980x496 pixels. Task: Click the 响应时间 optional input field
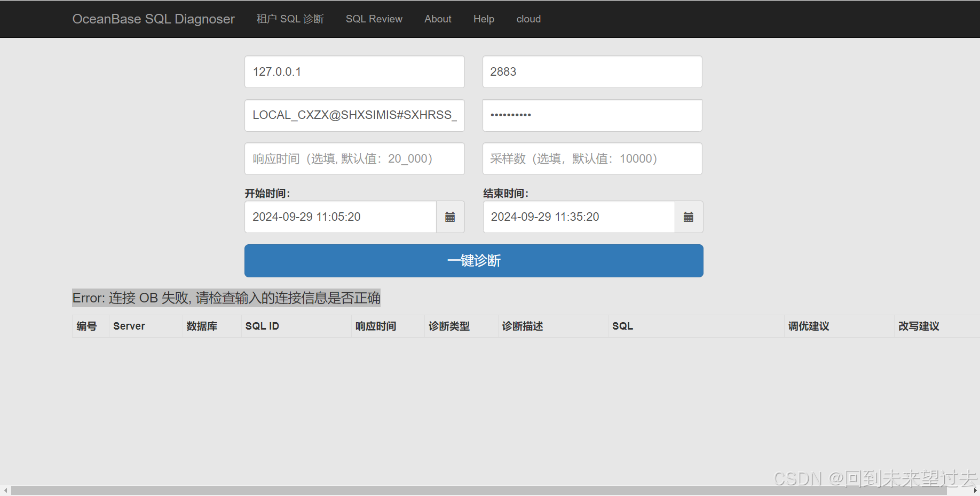[x=354, y=158]
